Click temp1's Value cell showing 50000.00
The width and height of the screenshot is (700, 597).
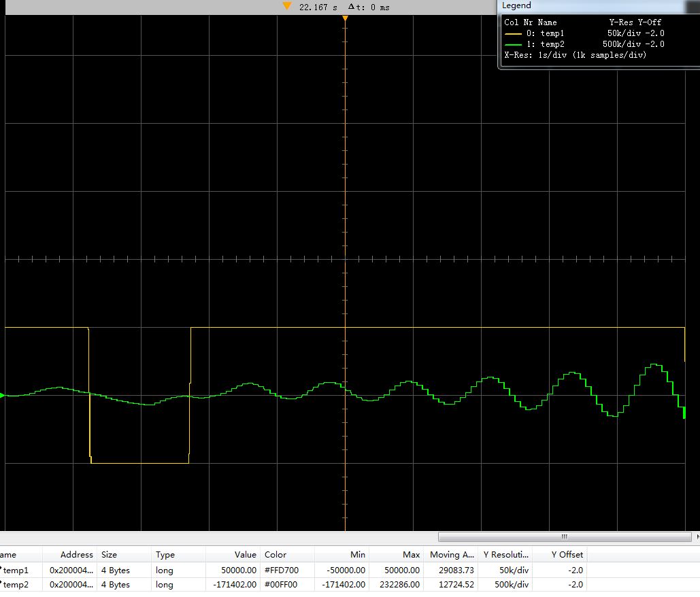click(233, 570)
